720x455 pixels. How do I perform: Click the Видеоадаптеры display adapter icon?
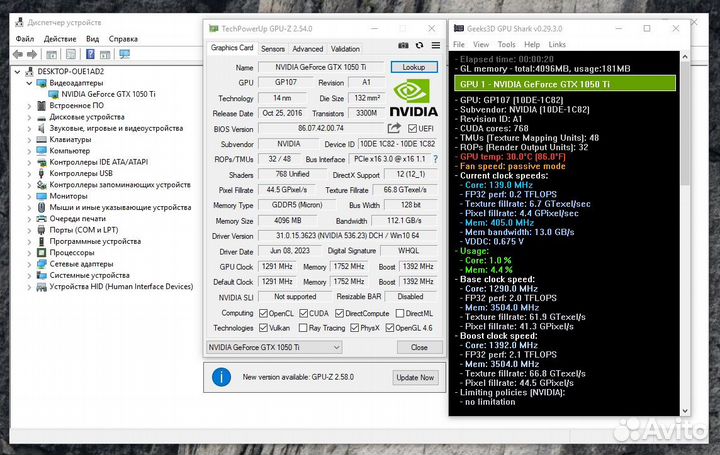42,83
